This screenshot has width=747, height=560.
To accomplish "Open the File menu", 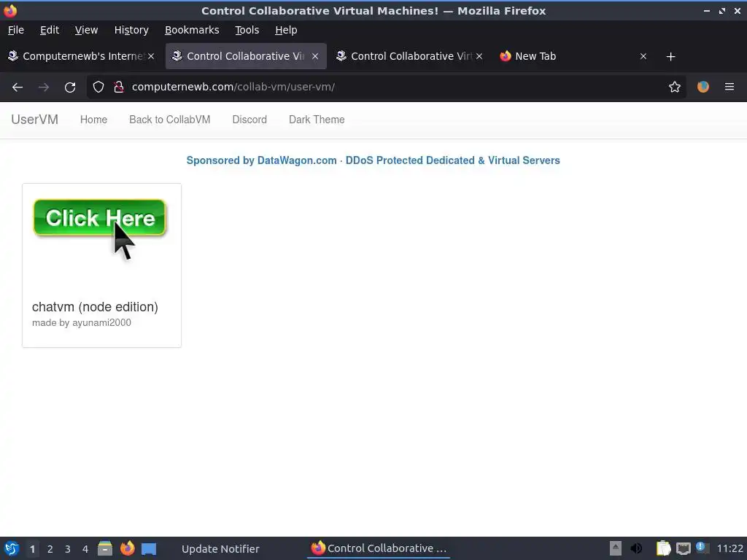I will (16, 30).
